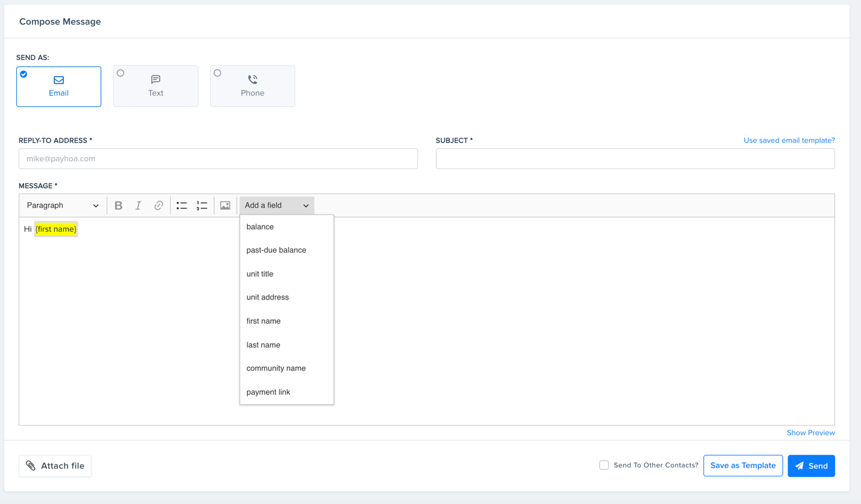Choose balance from the field list

coord(286,227)
